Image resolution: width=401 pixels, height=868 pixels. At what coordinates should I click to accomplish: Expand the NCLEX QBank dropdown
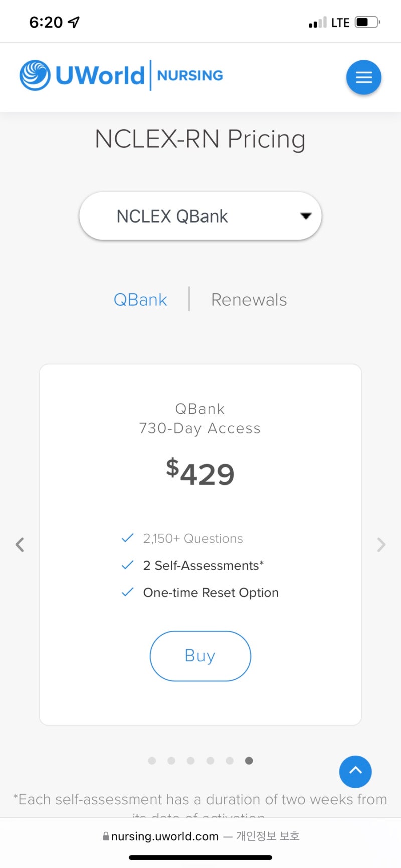(x=200, y=216)
